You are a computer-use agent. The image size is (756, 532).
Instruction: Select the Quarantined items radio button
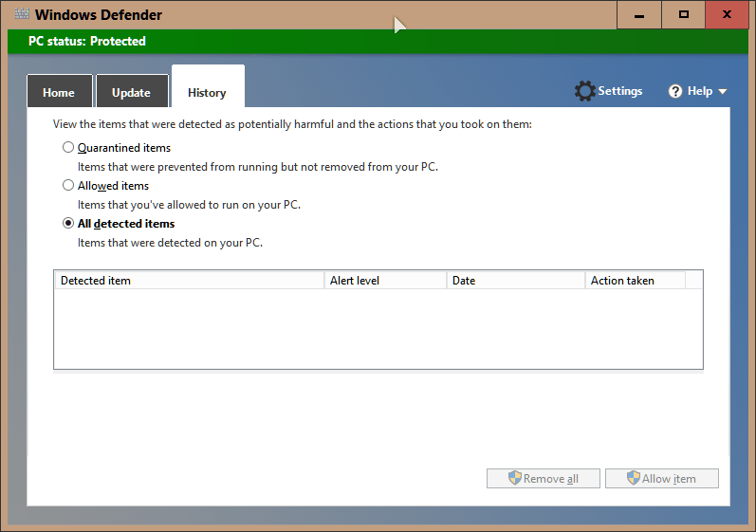(x=68, y=147)
